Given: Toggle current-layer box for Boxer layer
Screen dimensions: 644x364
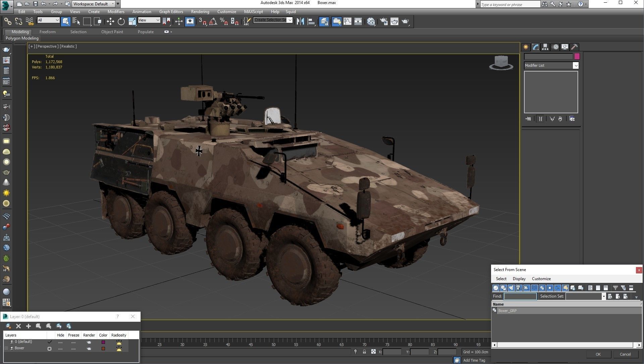Looking at the screenshot, I should click(x=50, y=349).
